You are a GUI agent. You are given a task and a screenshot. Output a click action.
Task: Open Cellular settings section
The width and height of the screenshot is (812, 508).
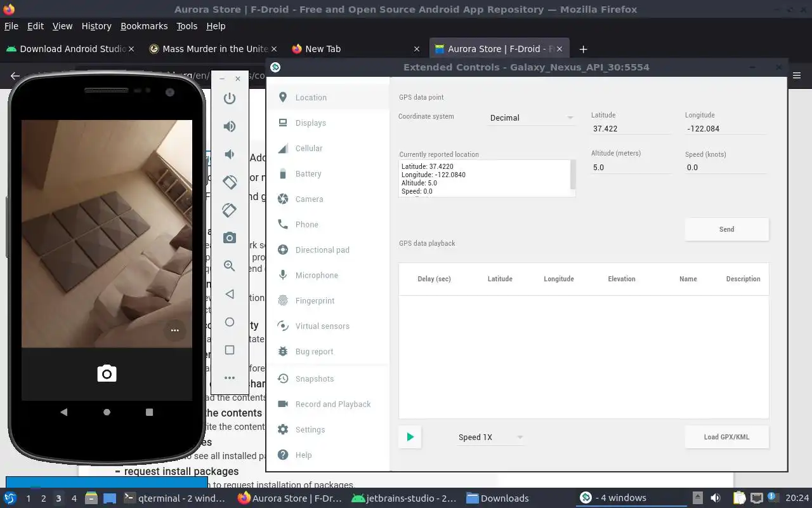coord(328,148)
